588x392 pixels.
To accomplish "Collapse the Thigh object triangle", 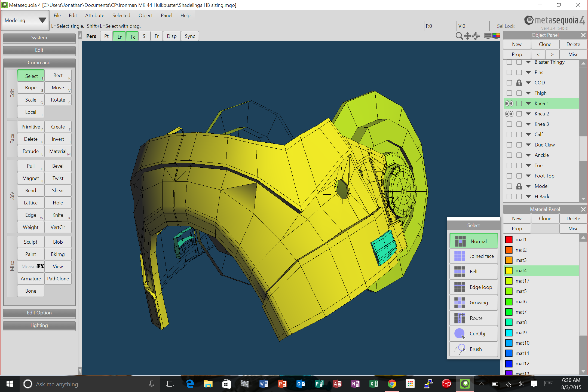I will 528,93.
